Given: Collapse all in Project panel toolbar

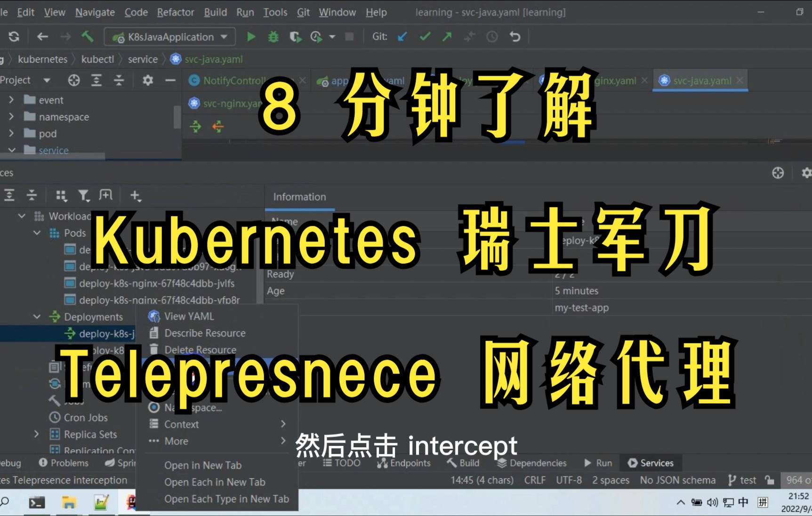Looking at the screenshot, I should click(x=119, y=80).
